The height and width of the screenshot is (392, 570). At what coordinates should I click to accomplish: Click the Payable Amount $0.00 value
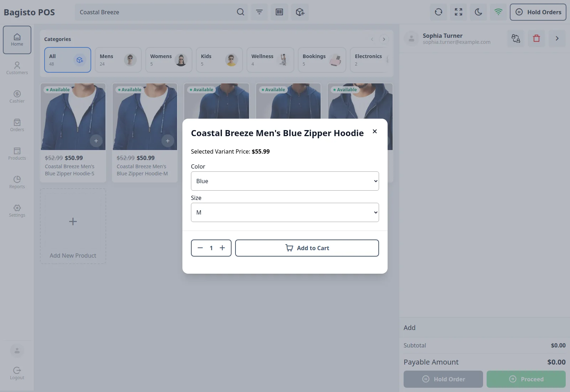pyautogui.click(x=556, y=362)
